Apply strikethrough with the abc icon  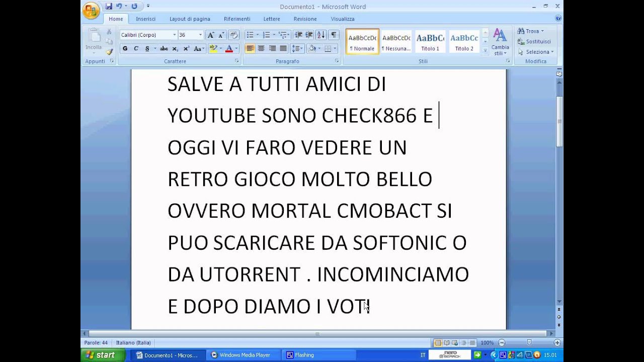click(164, 49)
